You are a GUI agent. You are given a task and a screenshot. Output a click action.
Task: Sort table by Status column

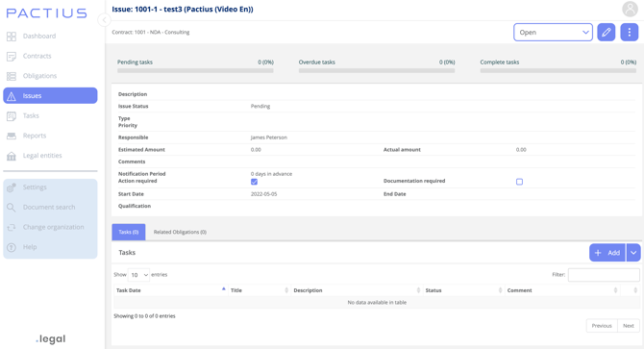coord(463,290)
